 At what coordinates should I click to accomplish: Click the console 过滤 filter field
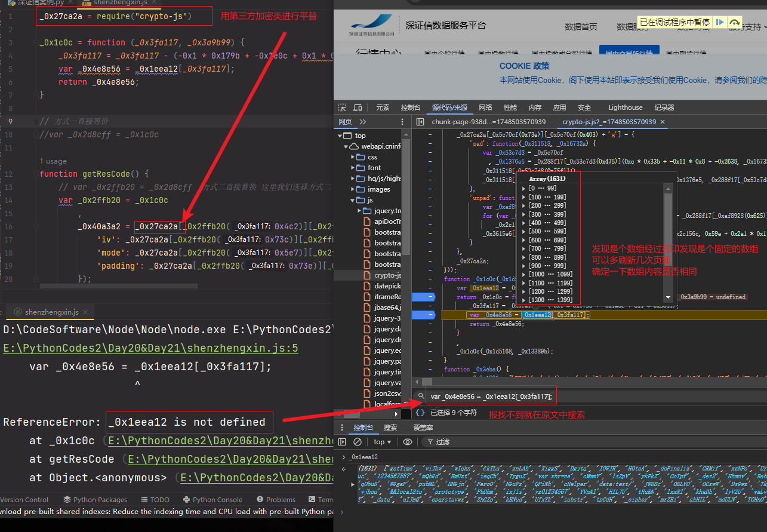594,442
